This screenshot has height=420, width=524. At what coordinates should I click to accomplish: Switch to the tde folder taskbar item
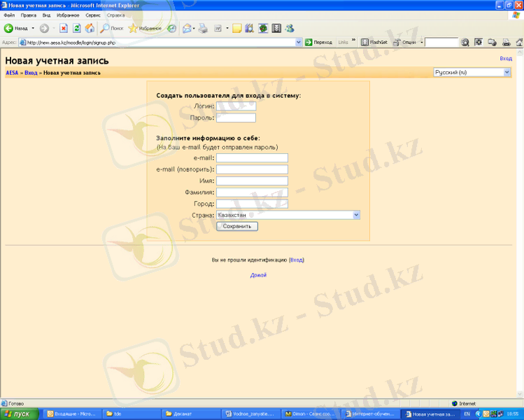pyautogui.click(x=132, y=414)
